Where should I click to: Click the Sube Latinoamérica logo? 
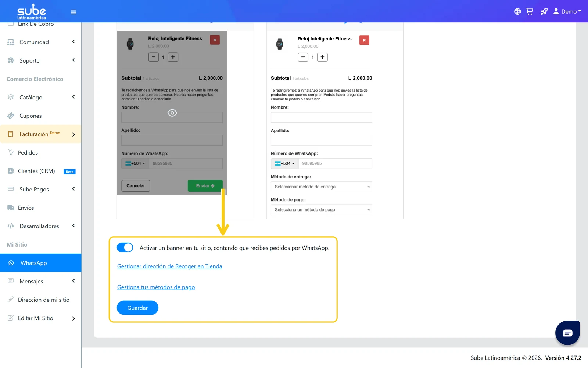(32, 12)
